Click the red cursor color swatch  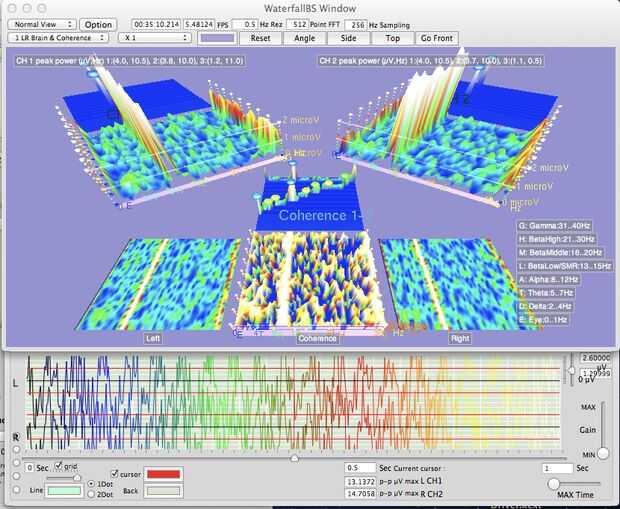tap(163, 474)
